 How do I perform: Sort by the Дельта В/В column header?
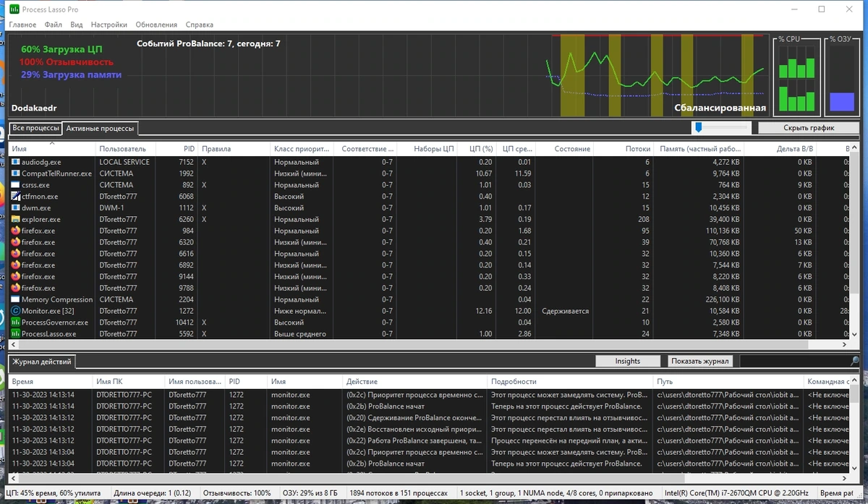pos(780,149)
